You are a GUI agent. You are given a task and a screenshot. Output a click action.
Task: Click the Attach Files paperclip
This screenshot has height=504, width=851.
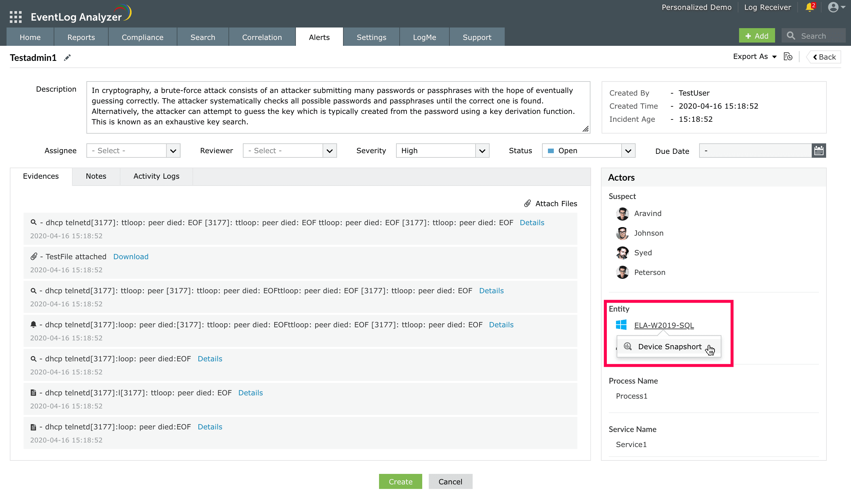527,204
